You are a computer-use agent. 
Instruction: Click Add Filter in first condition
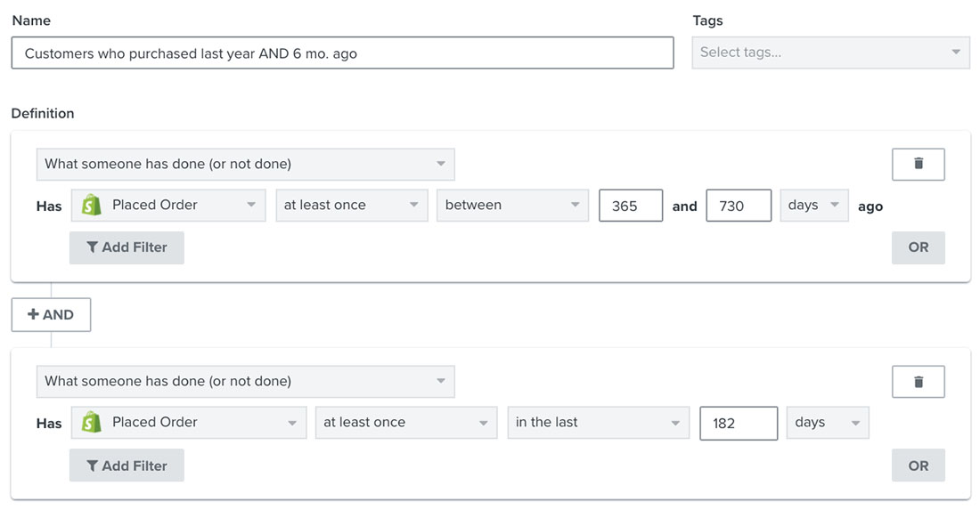[x=127, y=247]
